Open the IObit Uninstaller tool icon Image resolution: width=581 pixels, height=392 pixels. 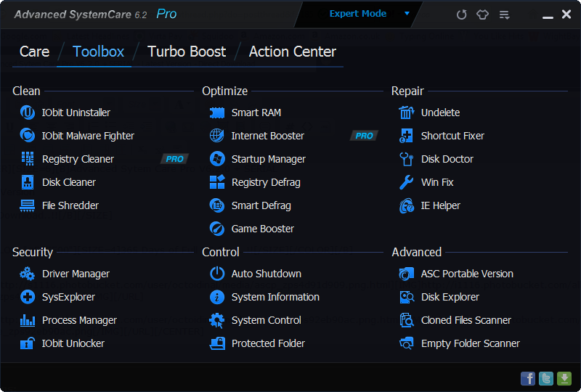pyautogui.click(x=28, y=113)
